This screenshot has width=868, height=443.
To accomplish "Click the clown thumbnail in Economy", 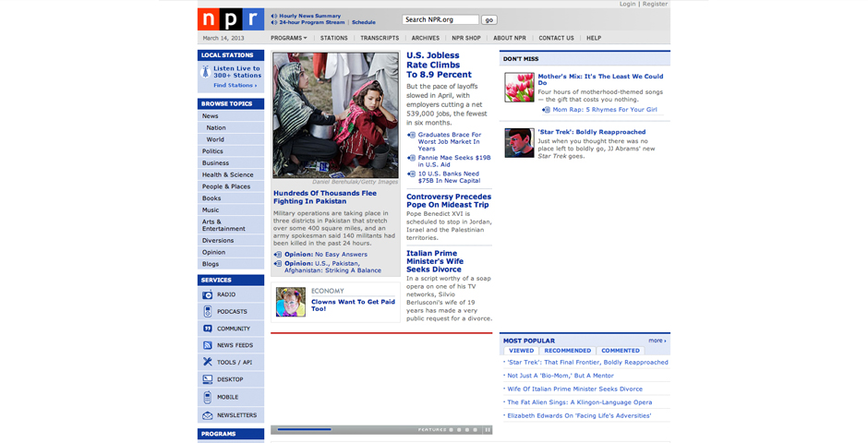I will pyautogui.click(x=291, y=302).
